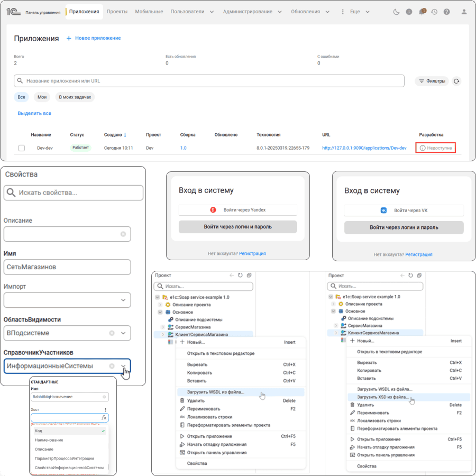Click Войти через VK button
476x476 pixels.
pos(404,210)
